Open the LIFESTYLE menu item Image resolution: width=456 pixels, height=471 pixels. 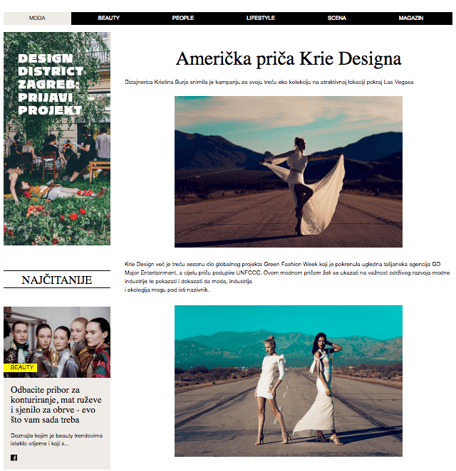[x=260, y=18]
